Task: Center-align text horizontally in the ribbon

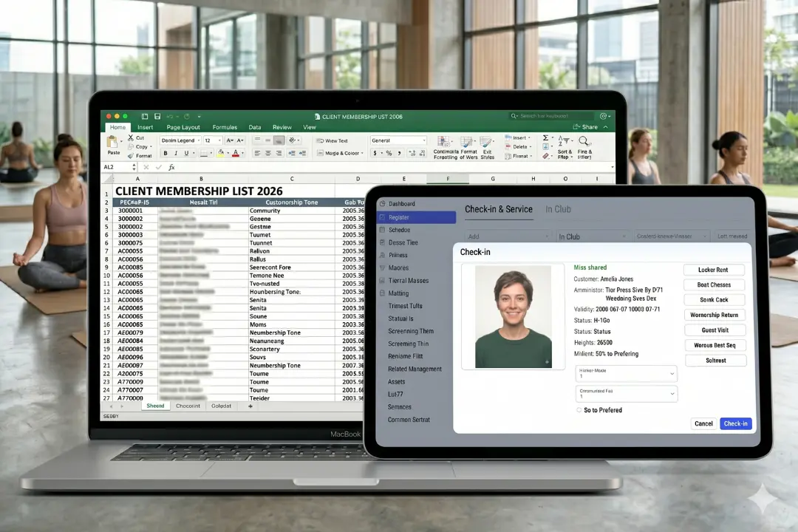Action: 267,153
